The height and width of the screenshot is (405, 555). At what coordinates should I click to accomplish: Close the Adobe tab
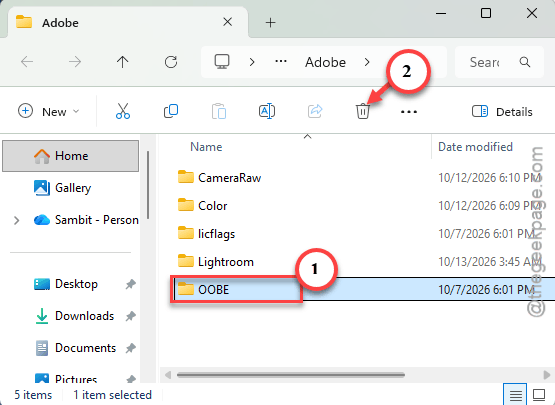pos(228,22)
